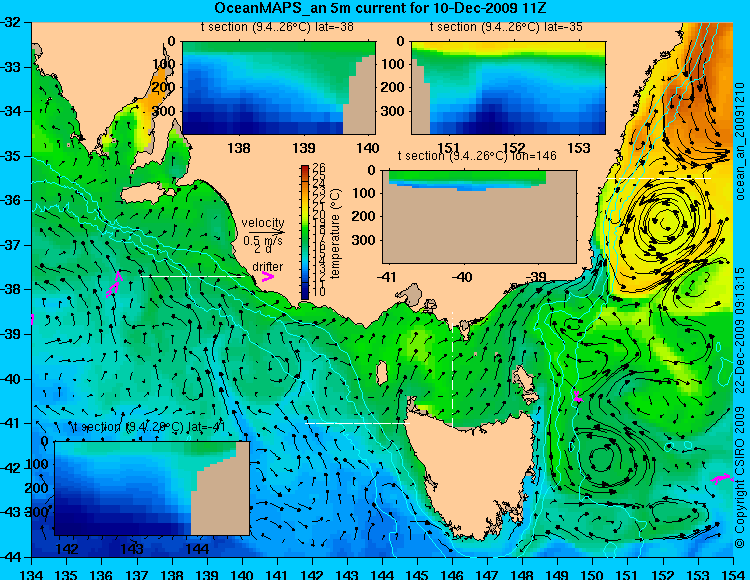Select the 'drifter' legend label
Screen dimensions: 750x580
[267, 266]
